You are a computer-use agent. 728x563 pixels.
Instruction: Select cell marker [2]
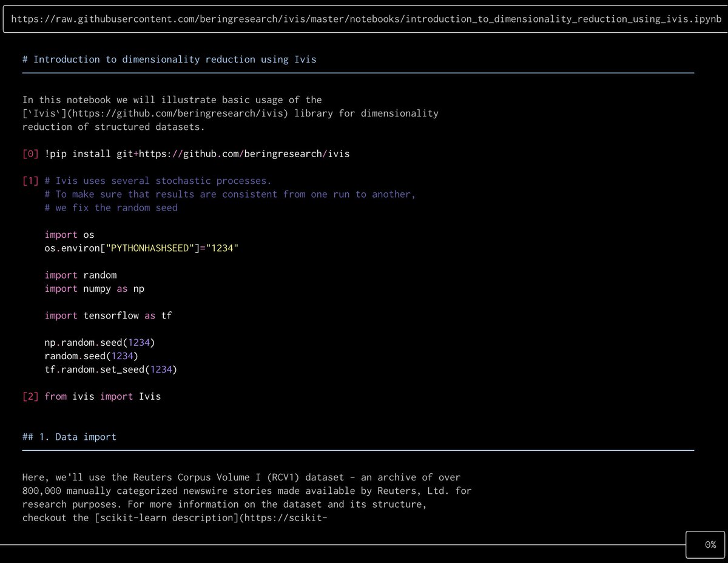tap(30, 396)
